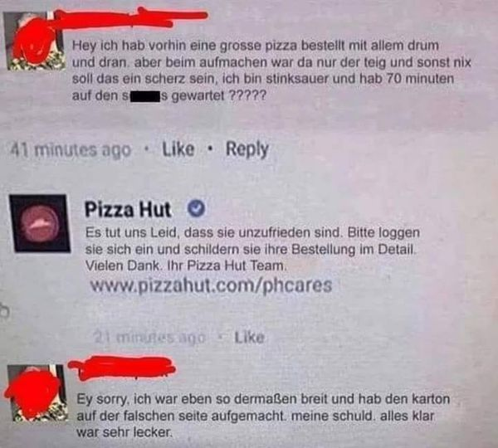Click the cut-off icon at the left edge
498x448 pixels.
coord(4,311)
